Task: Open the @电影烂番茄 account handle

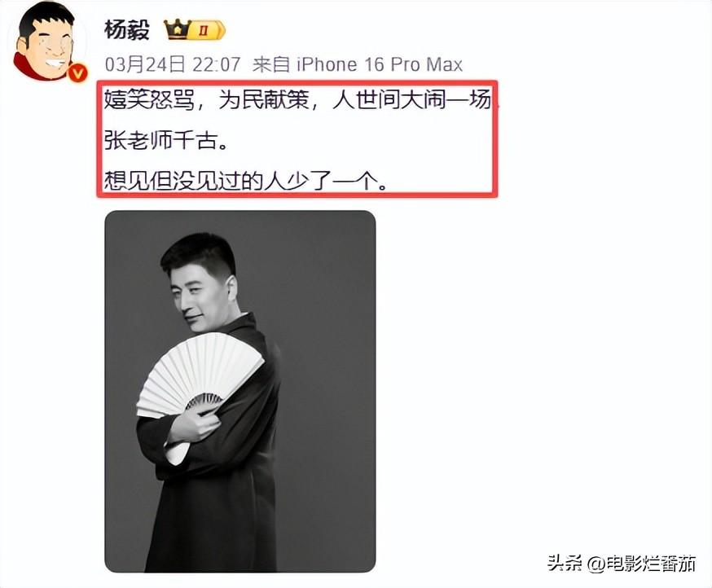Action: coord(641,564)
